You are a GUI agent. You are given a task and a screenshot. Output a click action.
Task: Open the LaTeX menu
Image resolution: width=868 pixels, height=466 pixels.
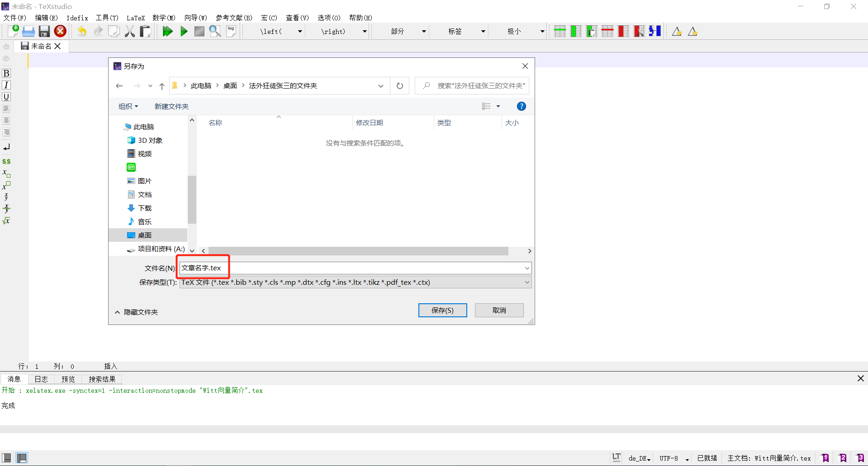(136, 18)
